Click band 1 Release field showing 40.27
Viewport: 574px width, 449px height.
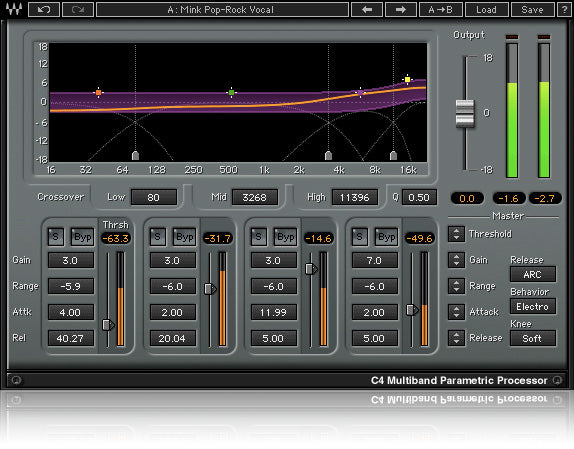click(x=71, y=338)
